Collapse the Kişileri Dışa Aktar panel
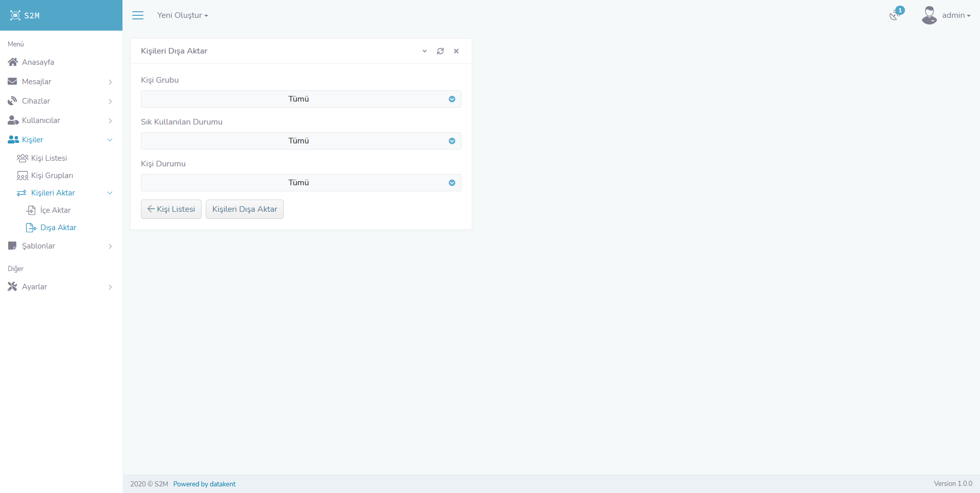Viewport: 980px width, 493px height. (424, 51)
